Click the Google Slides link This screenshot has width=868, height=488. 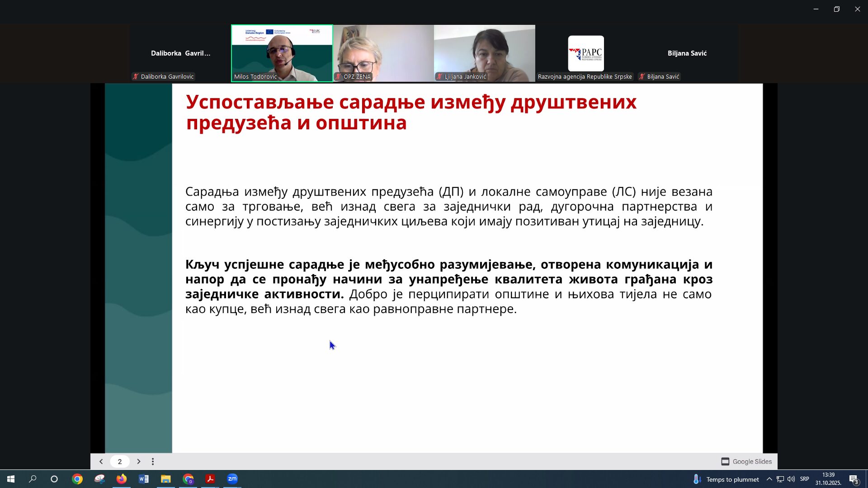pos(746,461)
